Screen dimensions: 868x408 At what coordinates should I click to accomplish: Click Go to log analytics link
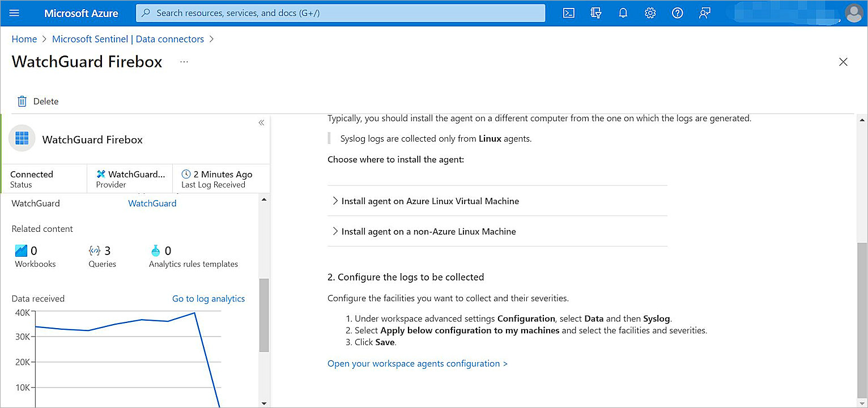pos(209,299)
